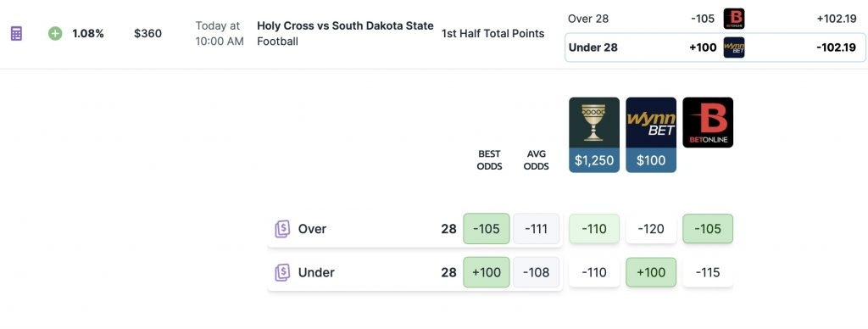Screen dimensions: 868x329
Task: Open the purple bet calculator icon
Action: tap(17, 34)
